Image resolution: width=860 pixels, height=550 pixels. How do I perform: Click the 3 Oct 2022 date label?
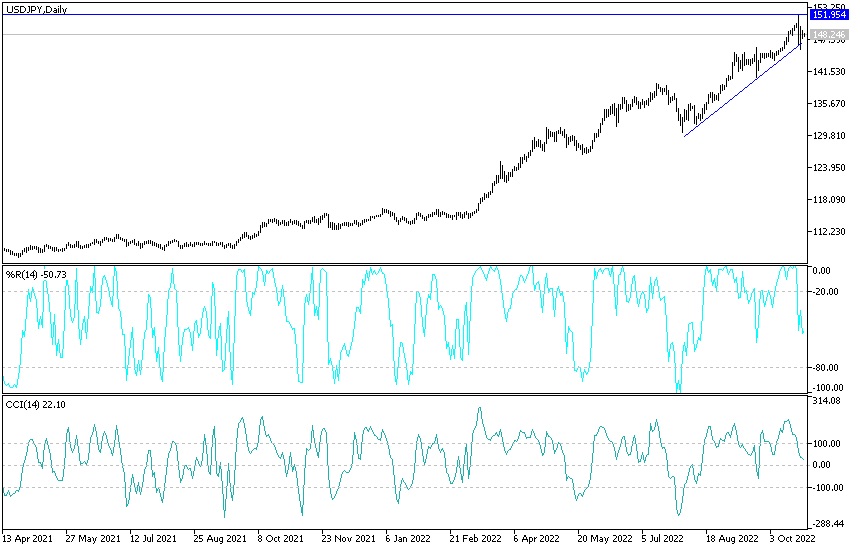(x=793, y=538)
